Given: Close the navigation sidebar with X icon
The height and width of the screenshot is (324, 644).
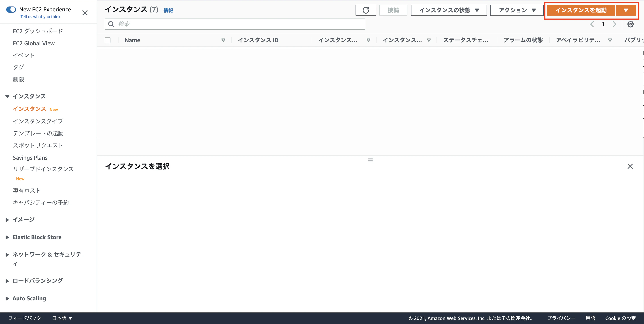Looking at the screenshot, I should 85,13.
